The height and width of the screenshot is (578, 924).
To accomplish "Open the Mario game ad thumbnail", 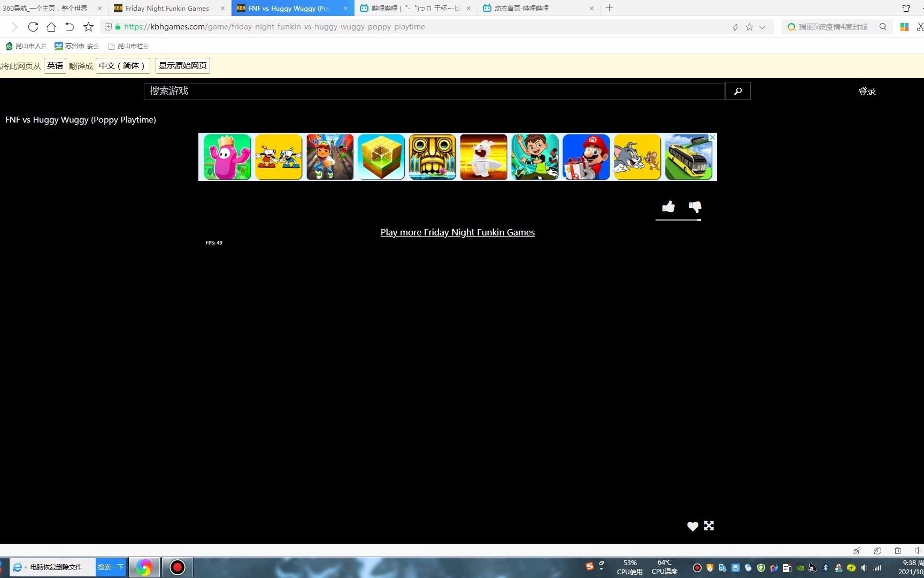I will (586, 157).
